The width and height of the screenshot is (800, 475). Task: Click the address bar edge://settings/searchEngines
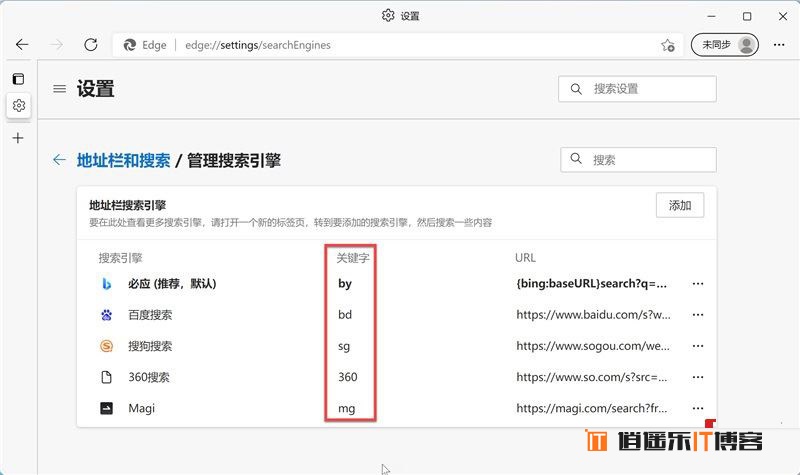(258, 45)
